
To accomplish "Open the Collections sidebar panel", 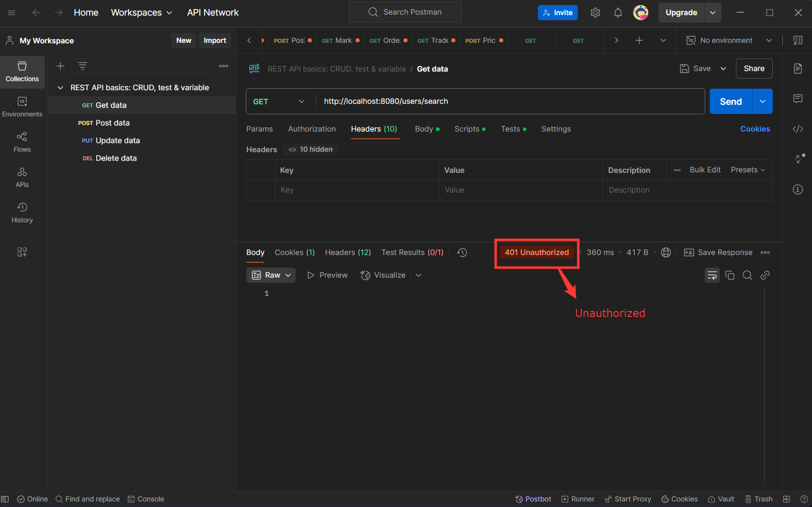I will click(22, 72).
